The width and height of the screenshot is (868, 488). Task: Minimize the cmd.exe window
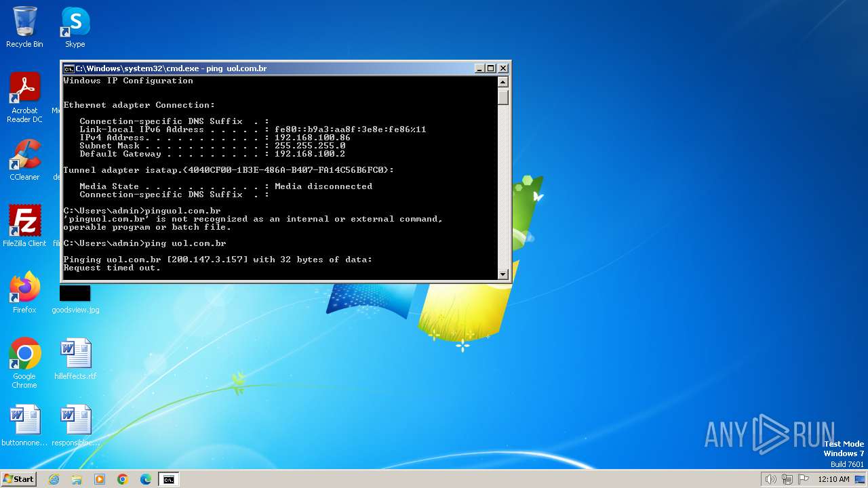tap(479, 68)
